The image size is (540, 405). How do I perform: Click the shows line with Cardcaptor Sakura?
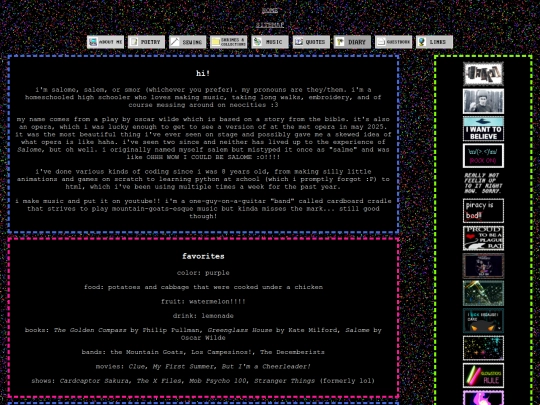(x=203, y=381)
